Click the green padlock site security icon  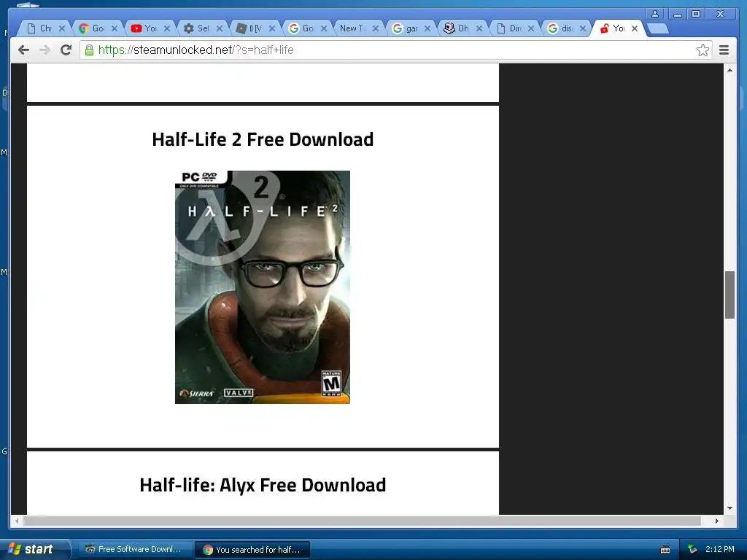89,50
